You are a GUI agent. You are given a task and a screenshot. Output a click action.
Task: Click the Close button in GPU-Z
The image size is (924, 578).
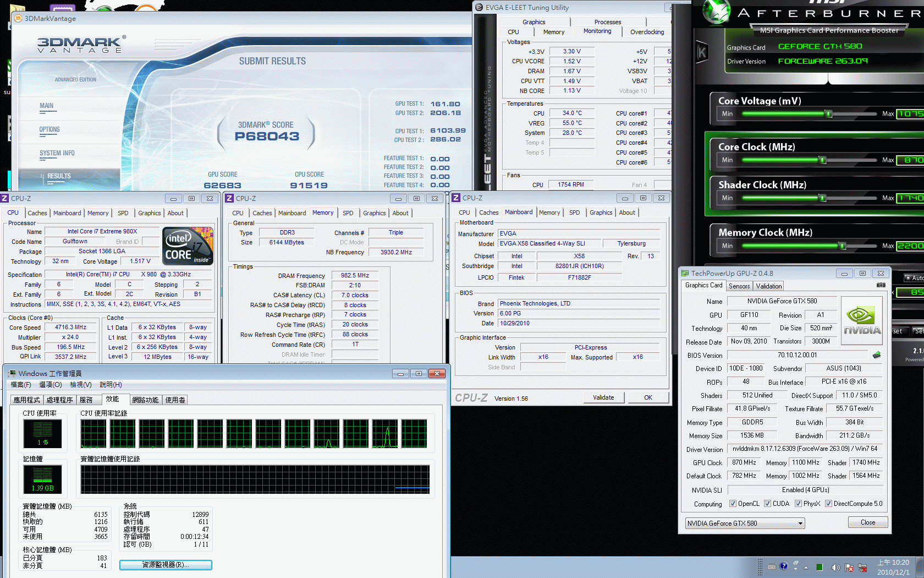868,522
